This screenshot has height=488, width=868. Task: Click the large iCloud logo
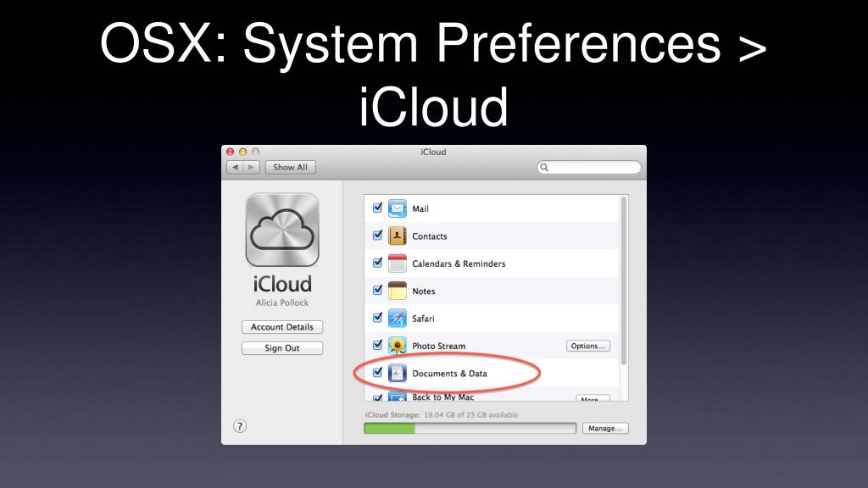pyautogui.click(x=282, y=230)
